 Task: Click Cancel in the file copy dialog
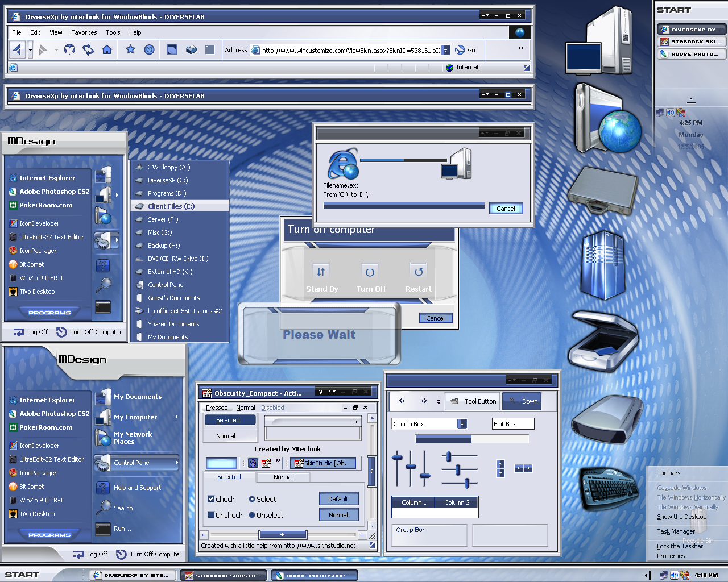(506, 209)
